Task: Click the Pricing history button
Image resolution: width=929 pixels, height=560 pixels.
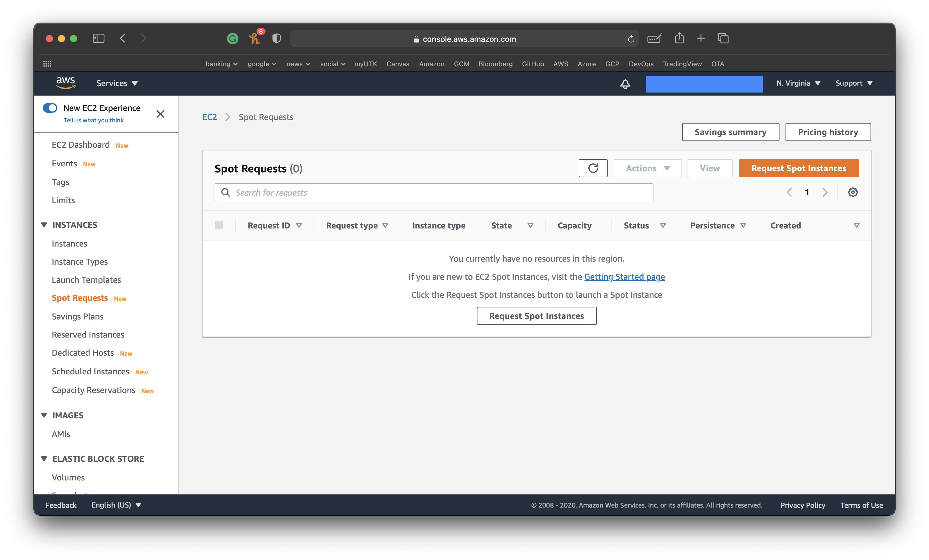Action: (x=828, y=132)
